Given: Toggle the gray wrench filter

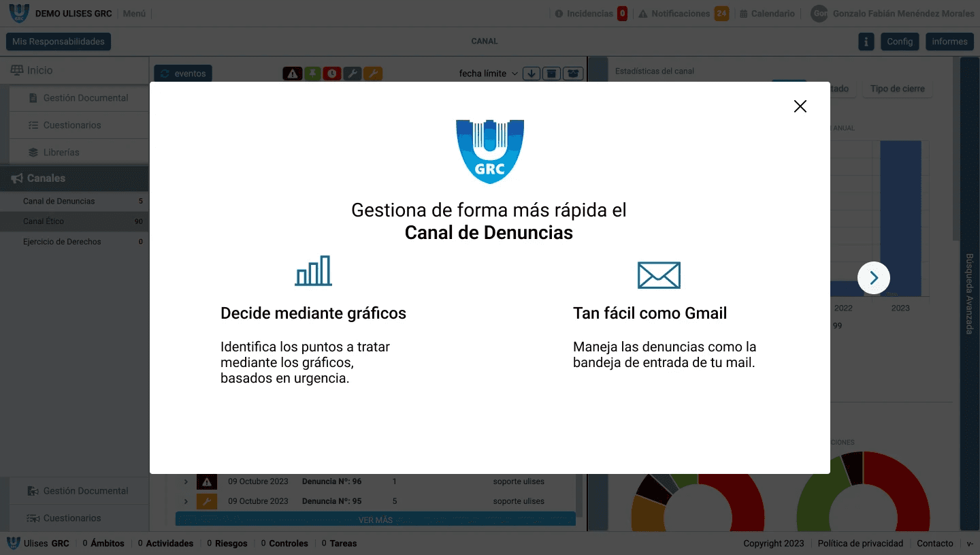Looking at the screenshot, I should 352,74.
